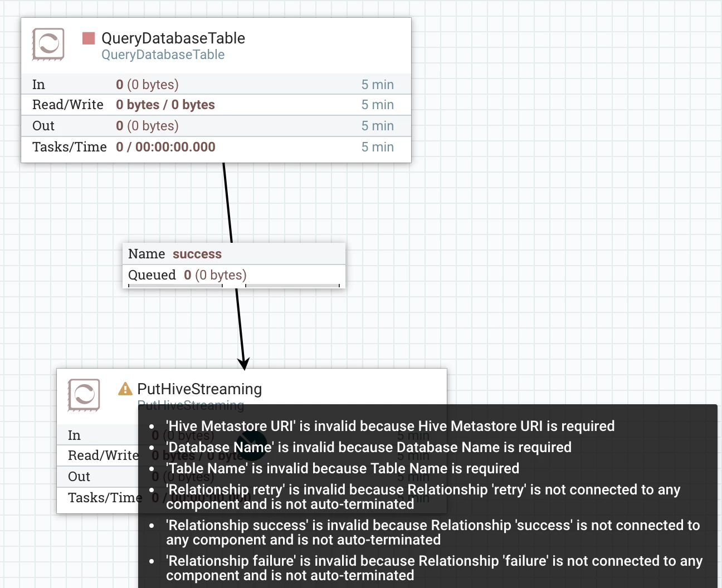Select the success connection name label
This screenshot has height=588, width=722.
(197, 254)
